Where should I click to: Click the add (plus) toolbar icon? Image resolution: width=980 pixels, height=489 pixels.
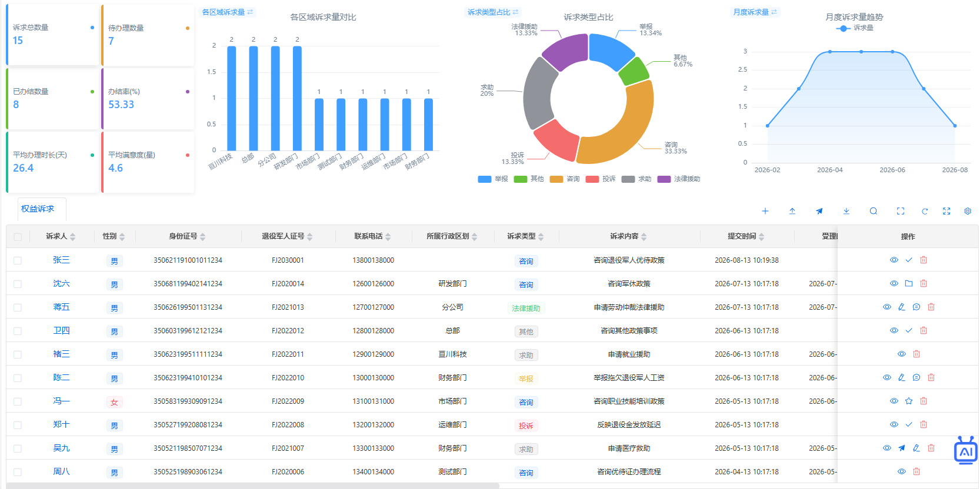pyautogui.click(x=765, y=211)
